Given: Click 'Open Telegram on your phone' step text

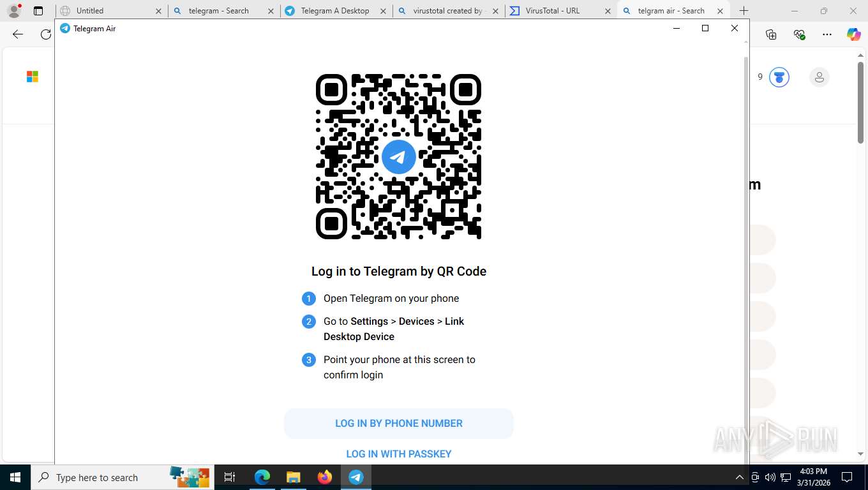Looking at the screenshot, I should point(391,299).
